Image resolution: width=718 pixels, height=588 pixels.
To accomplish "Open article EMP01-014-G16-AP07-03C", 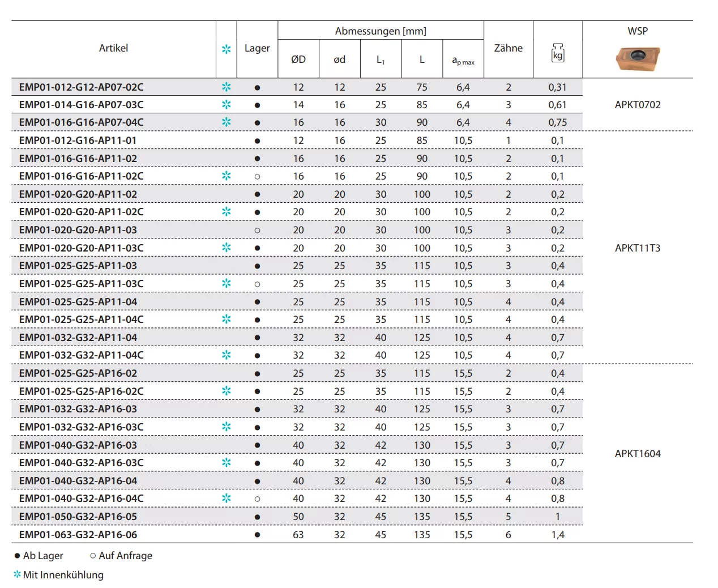I will 82,105.
